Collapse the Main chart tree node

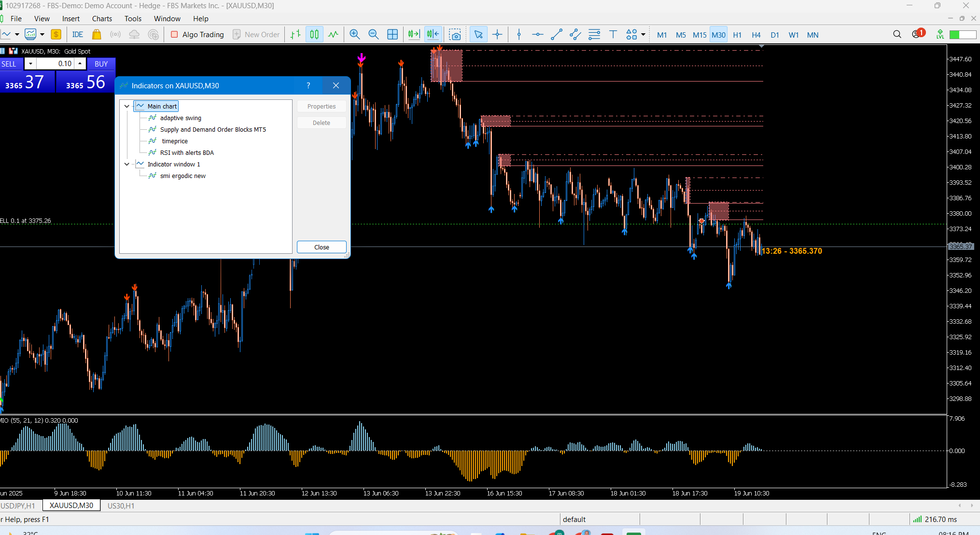pos(127,106)
